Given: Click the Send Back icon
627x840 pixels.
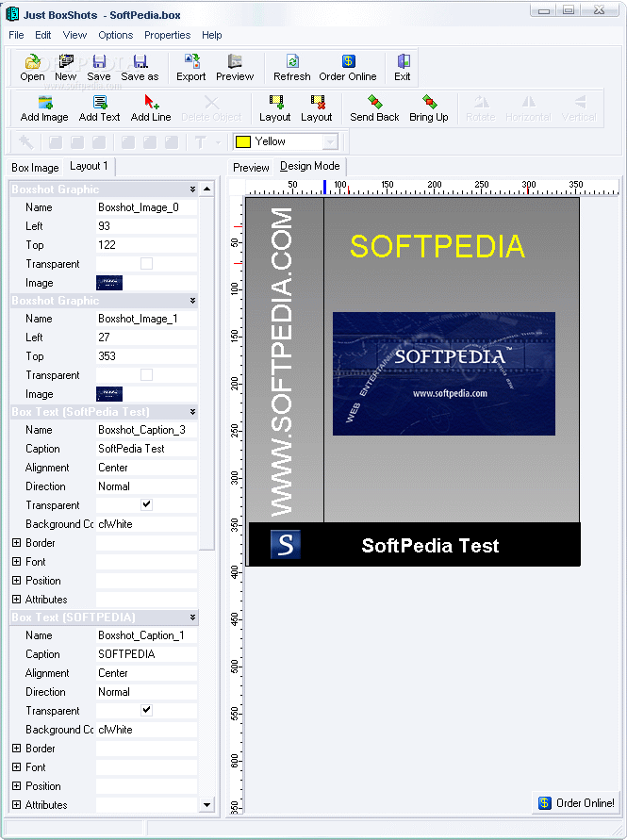Looking at the screenshot, I should pyautogui.click(x=374, y=108).
